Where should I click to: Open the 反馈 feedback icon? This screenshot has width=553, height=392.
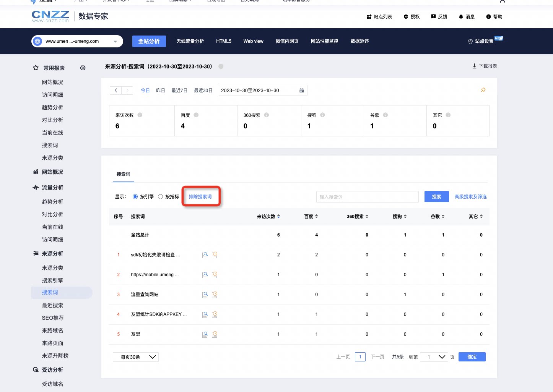(x=433, y=17)
